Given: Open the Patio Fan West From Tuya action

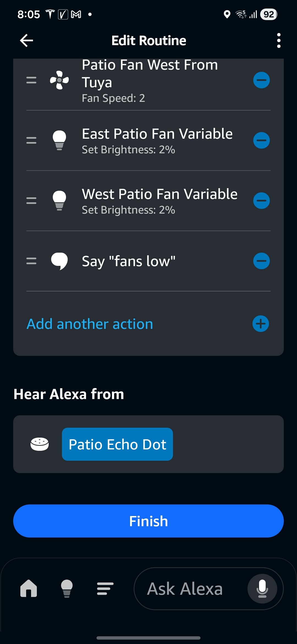Looking at the screenshot, I should point(150,81).
